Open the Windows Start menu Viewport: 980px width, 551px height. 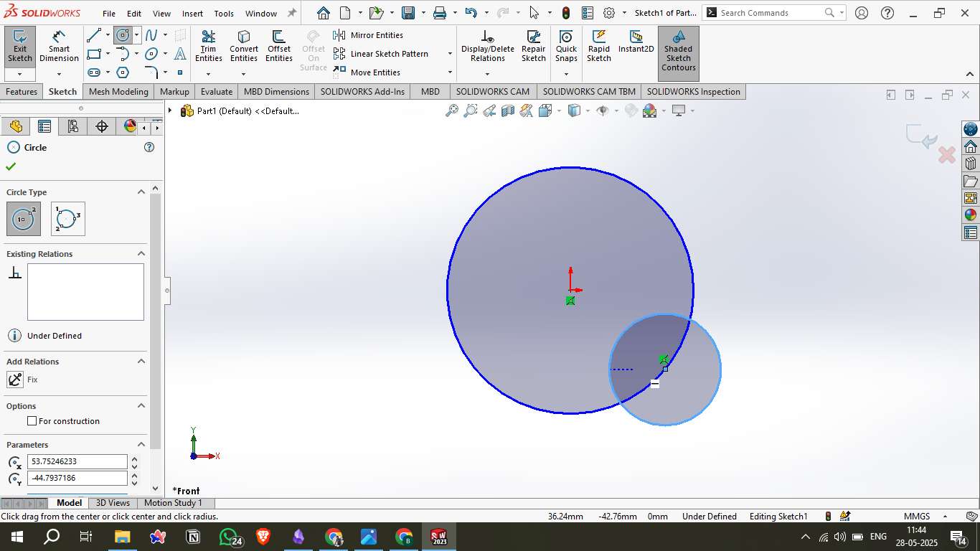click(17, 537)
